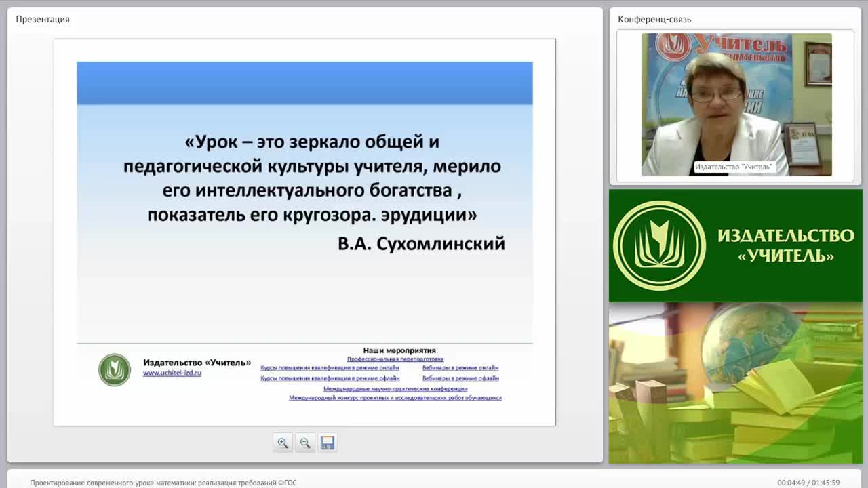Click the speaker webcam video
The width and height of the screenshot is (868, 488).
coord(736,104)
